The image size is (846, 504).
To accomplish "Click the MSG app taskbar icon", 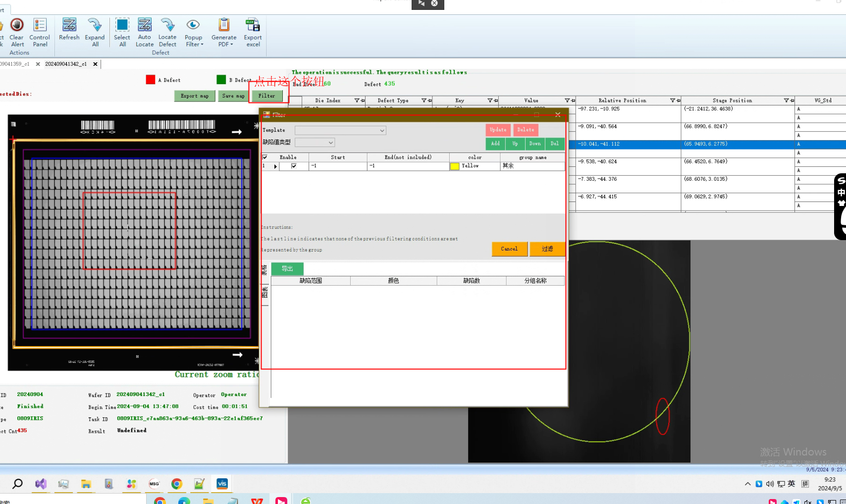I will click(x=154, y=484).
